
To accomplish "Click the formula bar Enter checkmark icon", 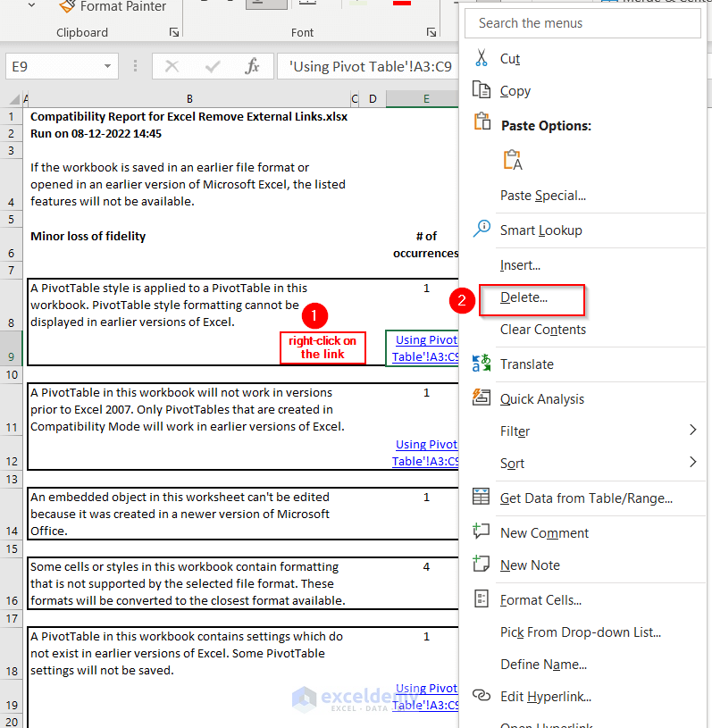I will click(x=213, y=66).
